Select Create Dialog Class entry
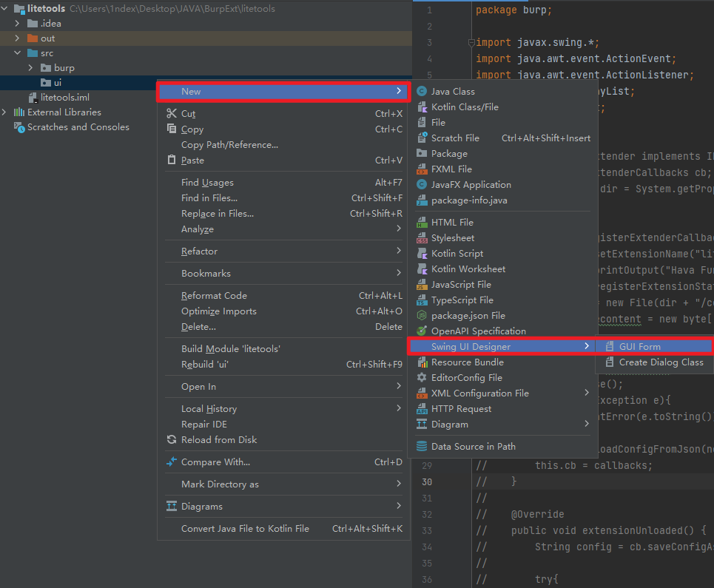Viewport: 714px width, 588px height. pos(654,362)
